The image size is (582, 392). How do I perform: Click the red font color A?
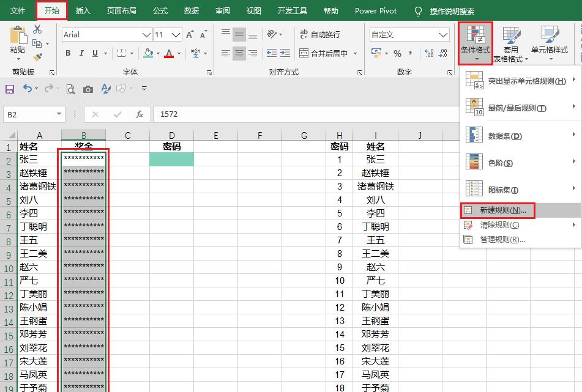170,53
